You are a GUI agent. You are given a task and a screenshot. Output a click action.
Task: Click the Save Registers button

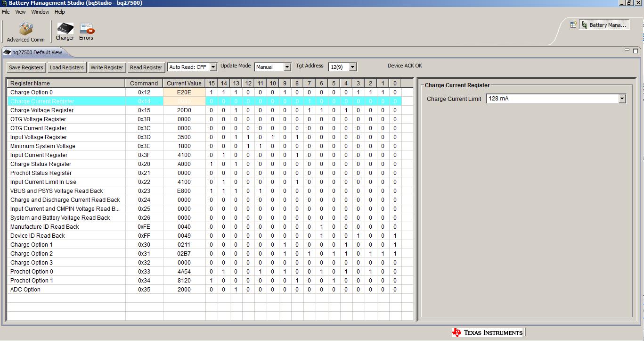tap(25, 67)
